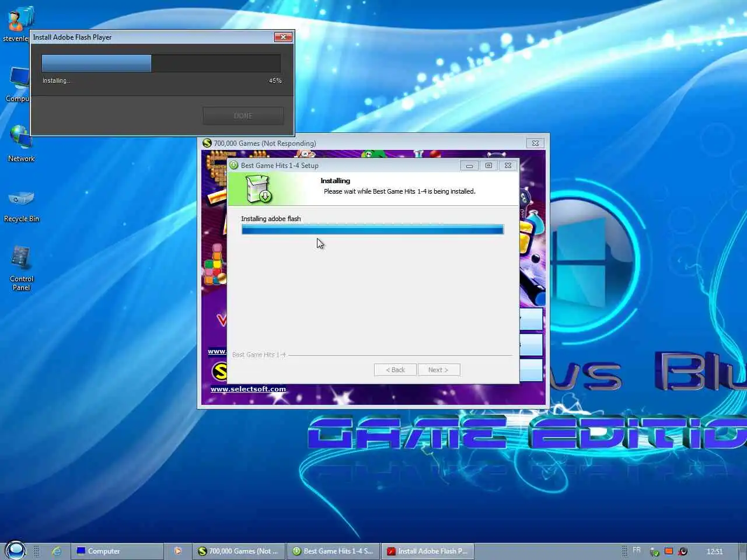Maximize the Best Game Hits Setup window

coord(488,166)
